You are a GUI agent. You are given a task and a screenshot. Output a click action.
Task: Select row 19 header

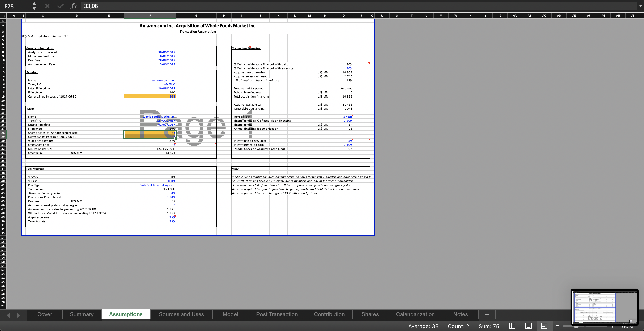tap(3, 96)
